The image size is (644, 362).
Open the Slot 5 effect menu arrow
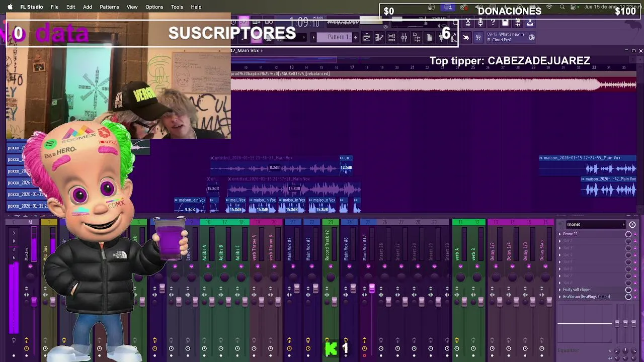[560, 262]
